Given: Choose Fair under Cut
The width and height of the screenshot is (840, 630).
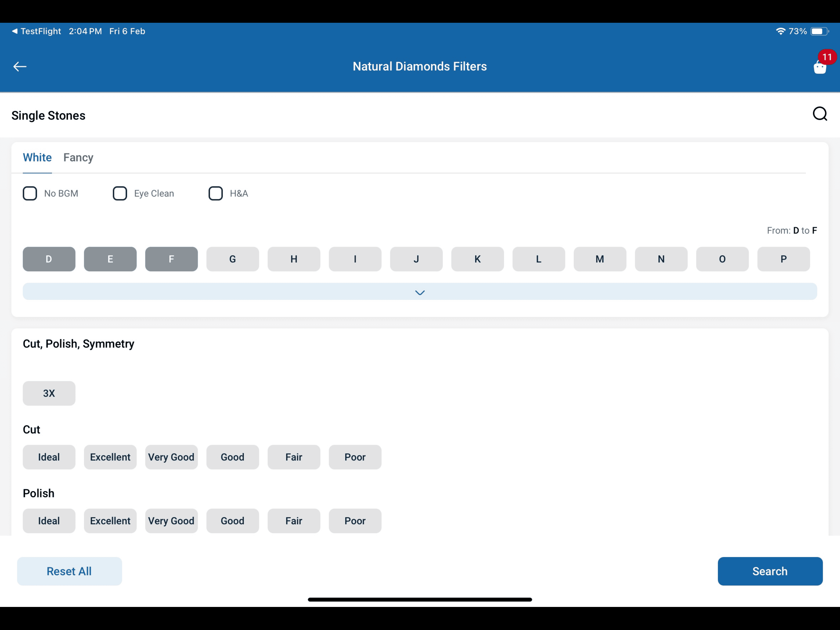Looking at the screenshot, I should click(294, 457).
